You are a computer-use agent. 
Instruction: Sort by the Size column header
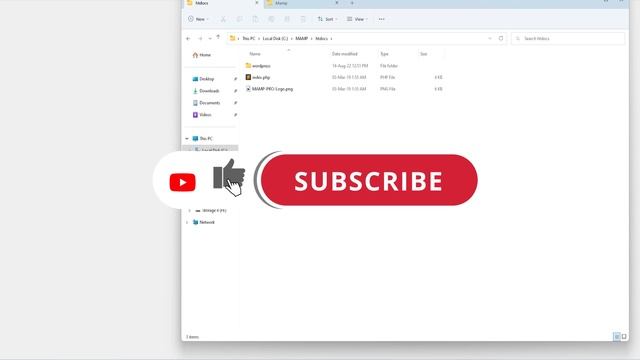[424, 54]
